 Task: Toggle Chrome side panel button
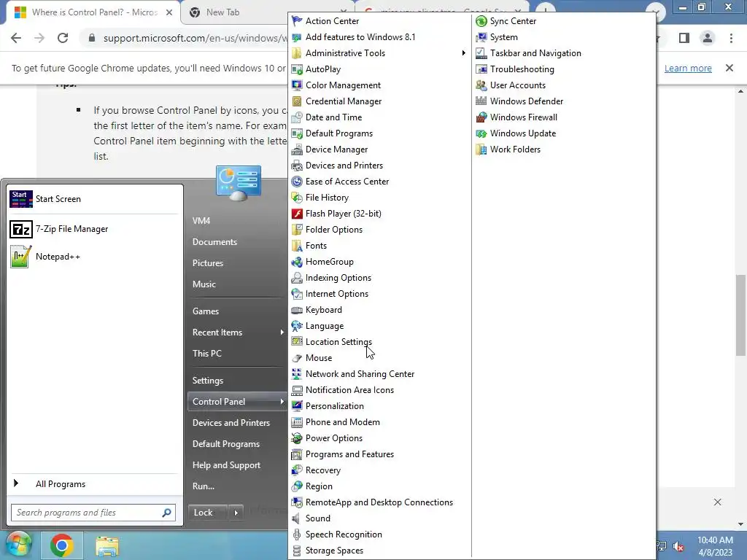pos(684,38)
